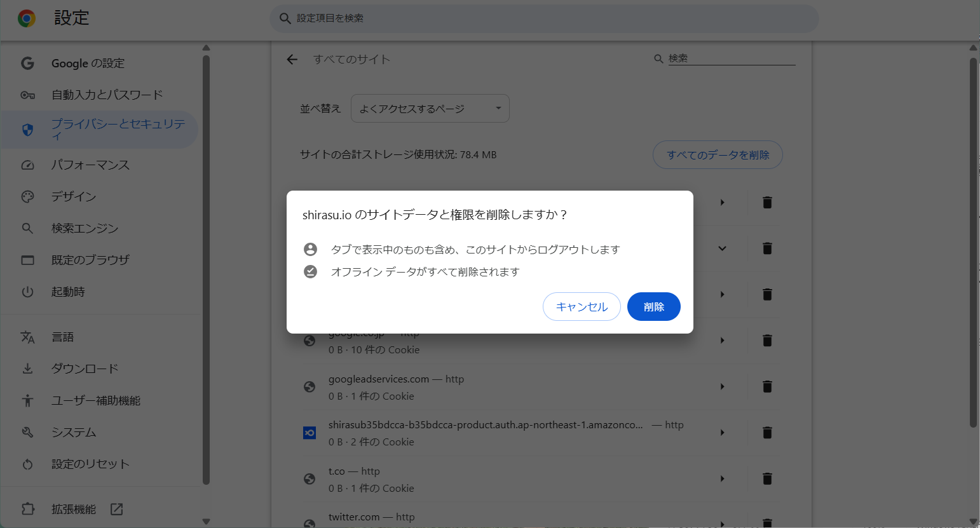
Task: Go back using the arrow beside すべてのサイト
Action: click(x=292, y=59)
